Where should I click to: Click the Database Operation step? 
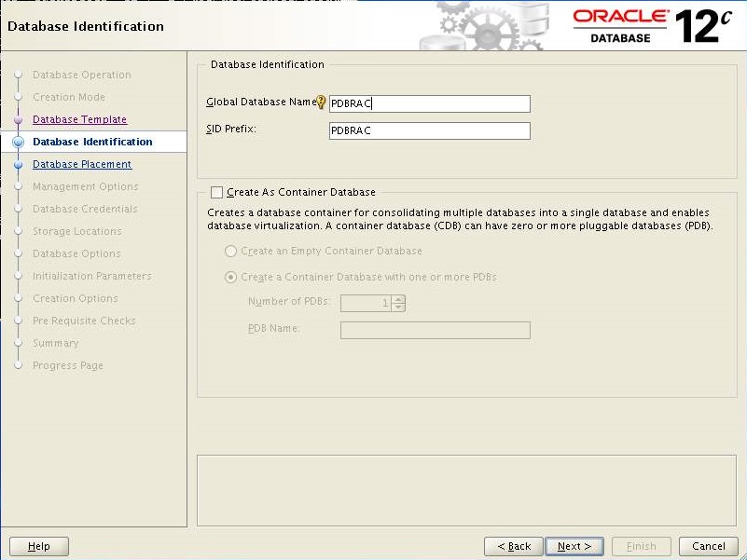[x=81, y=75]
